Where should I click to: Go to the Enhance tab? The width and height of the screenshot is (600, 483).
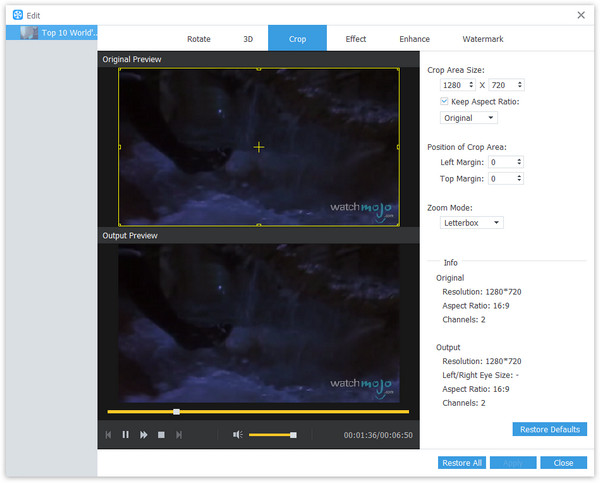tap(414, 39)
